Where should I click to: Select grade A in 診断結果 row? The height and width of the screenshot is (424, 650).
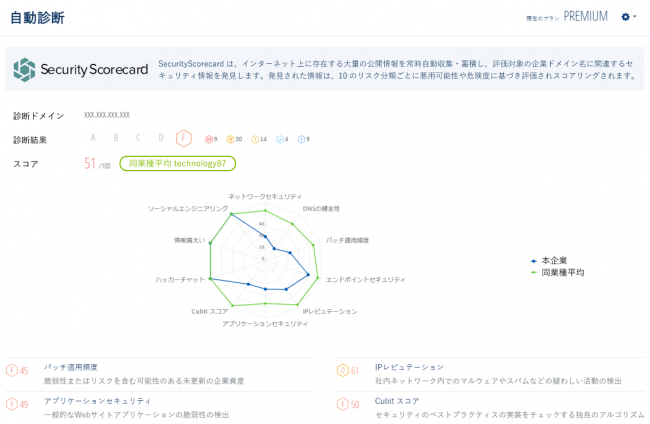tap(93, 138)
